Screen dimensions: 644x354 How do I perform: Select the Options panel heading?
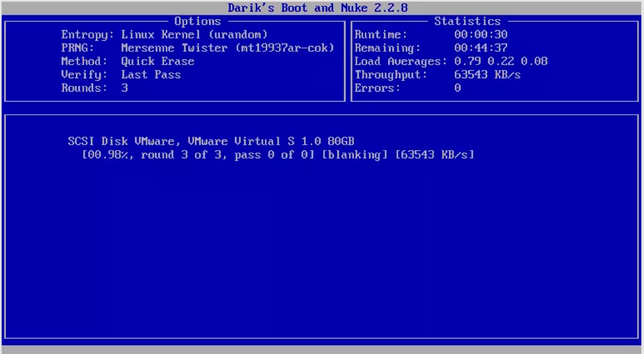pos(198,21)
